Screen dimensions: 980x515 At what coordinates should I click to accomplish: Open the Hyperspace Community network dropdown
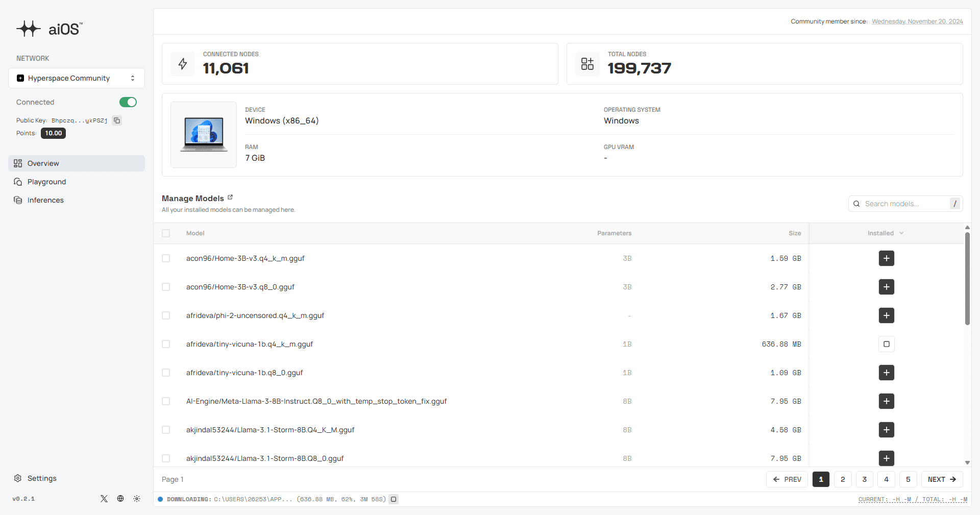click(x=77, y=78)
